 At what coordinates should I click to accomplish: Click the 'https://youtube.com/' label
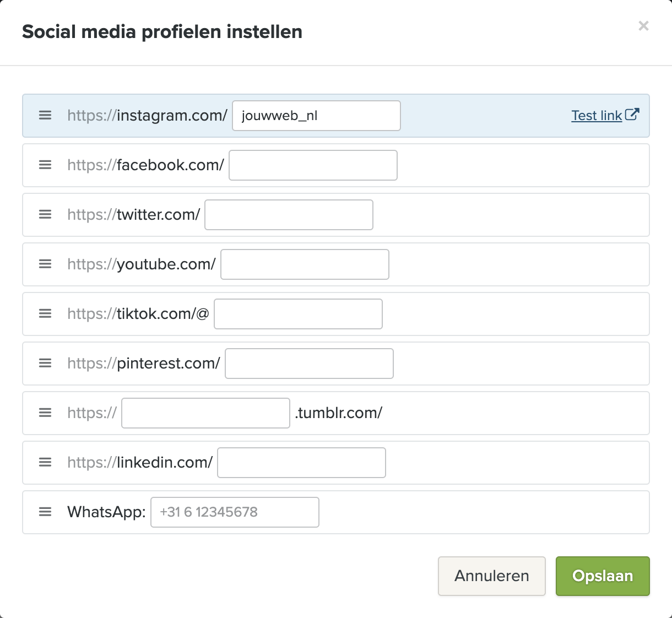pos(142,264)
